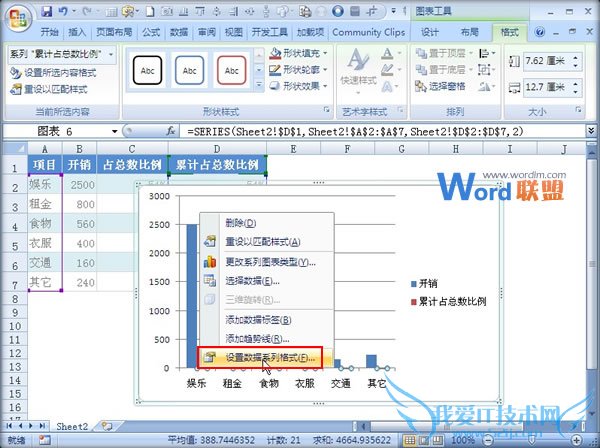Switch to the 设计 chart tools tab
Image resolution: width=600 pixels, height=448 pixels.
coord(429,32)
